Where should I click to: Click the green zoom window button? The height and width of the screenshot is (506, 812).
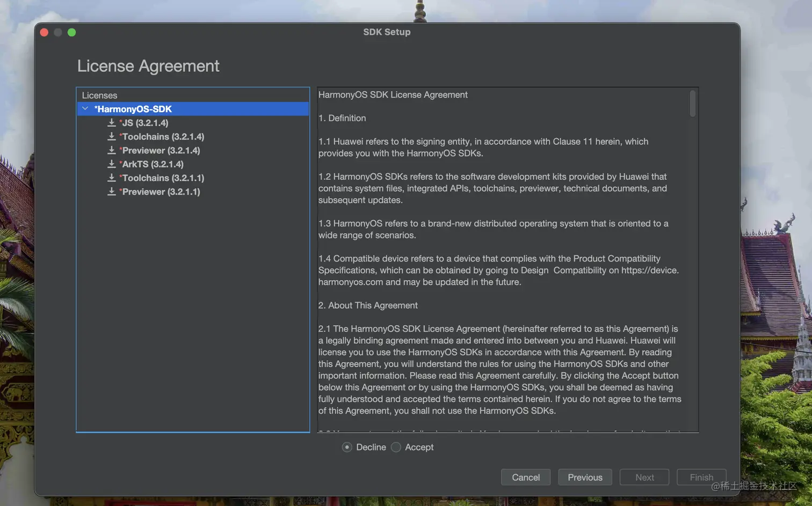tap(71, 32)
